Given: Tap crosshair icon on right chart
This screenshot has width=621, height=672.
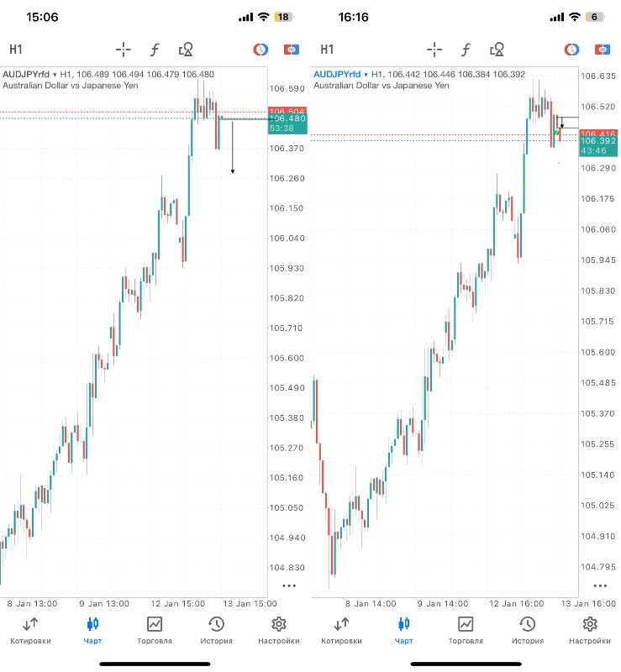Looking at the screenshot, I should point(434,50).
